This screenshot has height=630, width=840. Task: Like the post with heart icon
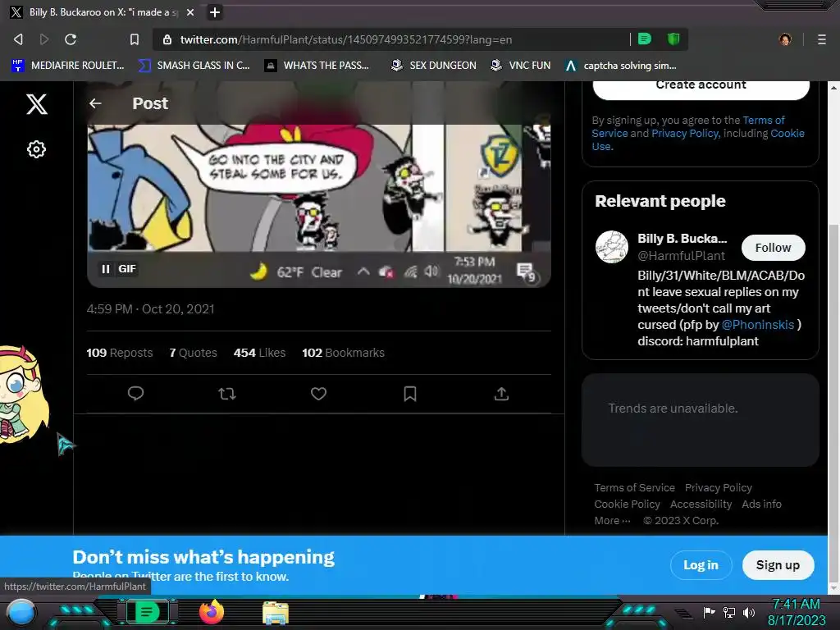pyautogui.click(x=319, y=394)
